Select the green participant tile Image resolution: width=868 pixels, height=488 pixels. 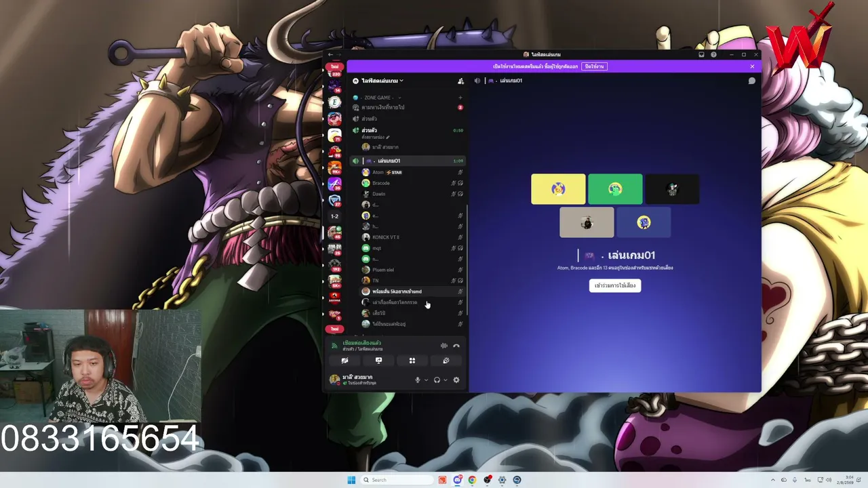tap(615, 189)
